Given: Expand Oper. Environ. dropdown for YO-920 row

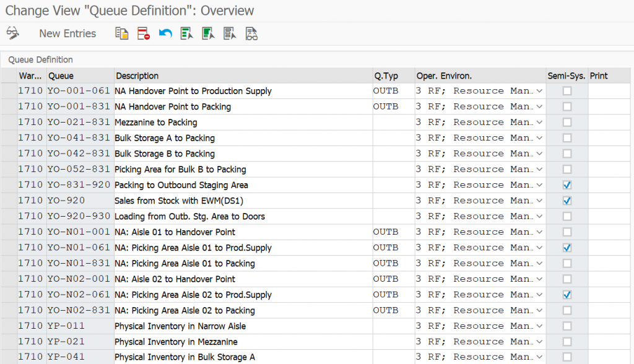Looking at the screenshot, I should 539,201.
